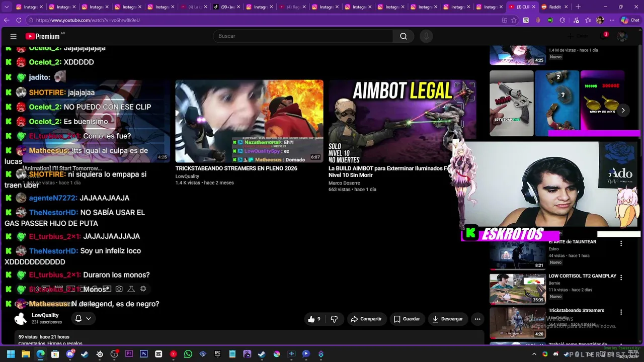The image size is (644, 362).
Task: Activate voice search microphone
Action: coord(426,36)
